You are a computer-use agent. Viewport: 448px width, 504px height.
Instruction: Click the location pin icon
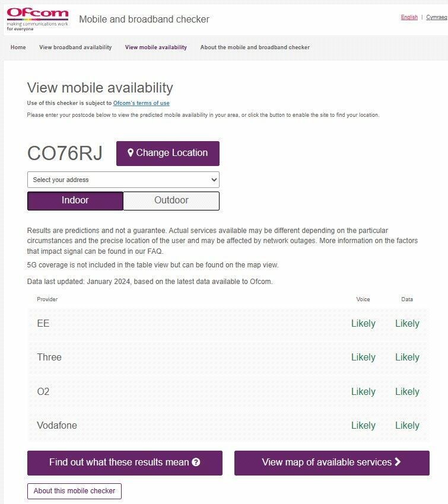[x=131, y=153]
